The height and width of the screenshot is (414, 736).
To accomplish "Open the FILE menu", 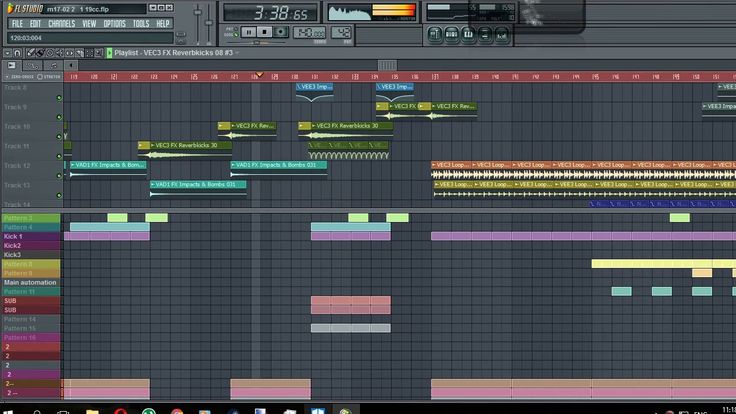I will (17, 23).
